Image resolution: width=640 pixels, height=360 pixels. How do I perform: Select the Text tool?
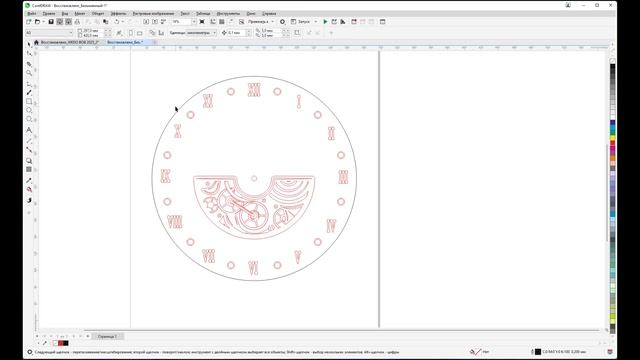coord(29,130)
